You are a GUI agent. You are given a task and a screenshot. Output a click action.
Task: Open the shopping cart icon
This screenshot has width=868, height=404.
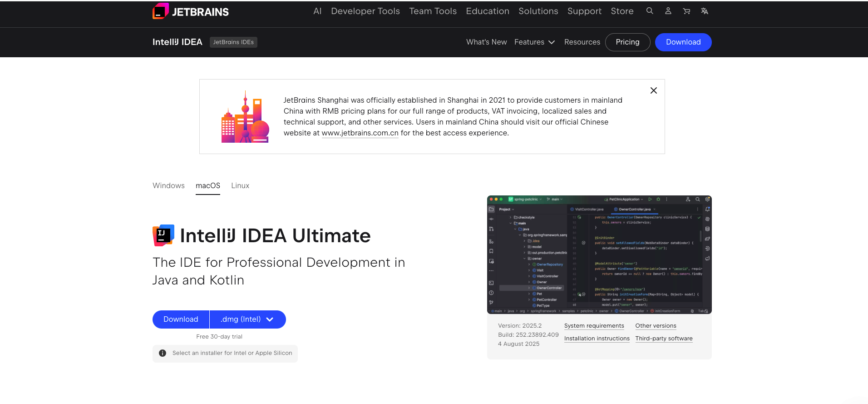click(686, 11)
